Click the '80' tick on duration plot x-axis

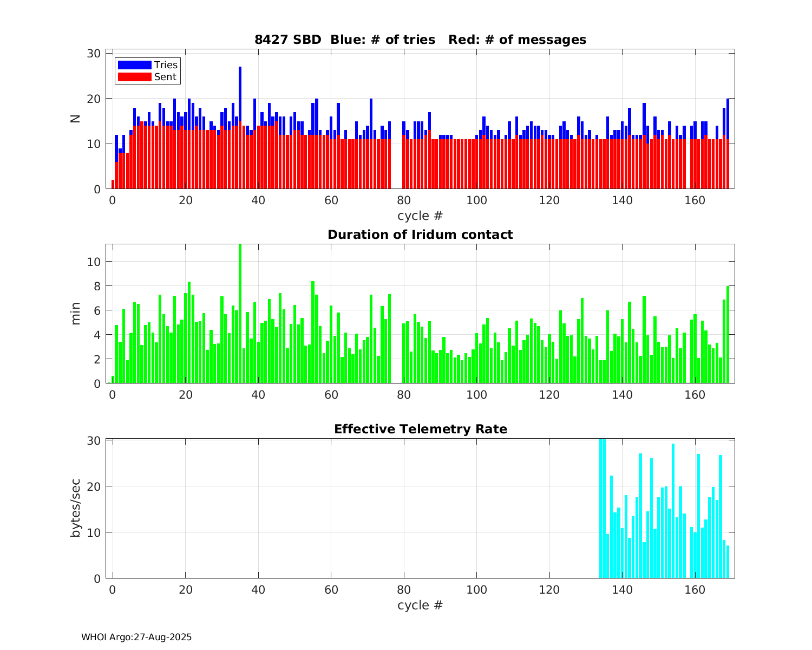pyautogui.click(x=404, y=395)
